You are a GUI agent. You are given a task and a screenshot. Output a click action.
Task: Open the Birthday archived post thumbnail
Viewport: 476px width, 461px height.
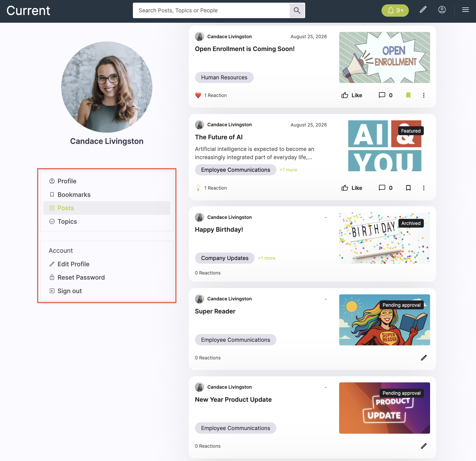pos(384,238)
